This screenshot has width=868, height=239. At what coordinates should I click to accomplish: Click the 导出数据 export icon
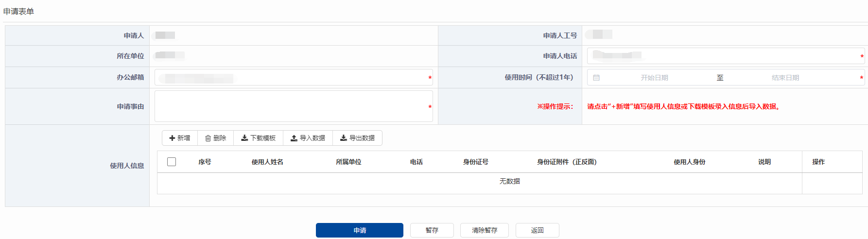(344, 138)
